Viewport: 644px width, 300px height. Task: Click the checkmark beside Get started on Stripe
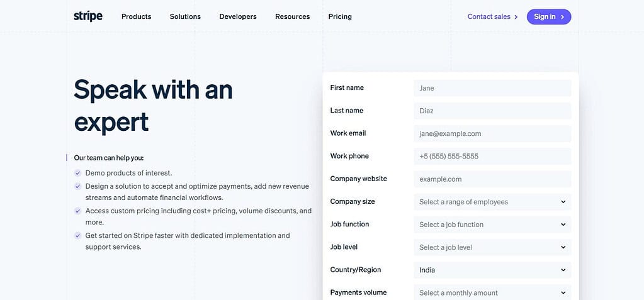[x=77, y=236]
